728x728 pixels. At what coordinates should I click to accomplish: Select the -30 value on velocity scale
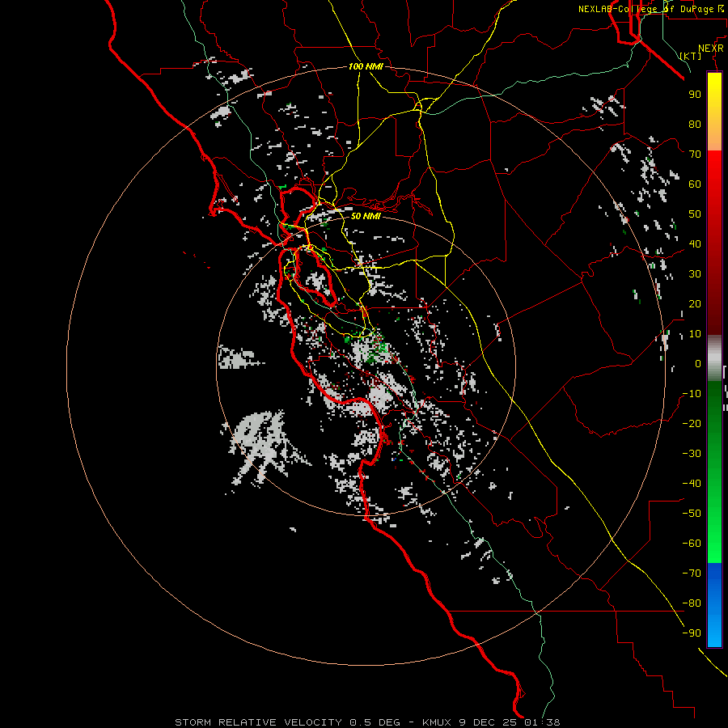click(x=692, y=454)
